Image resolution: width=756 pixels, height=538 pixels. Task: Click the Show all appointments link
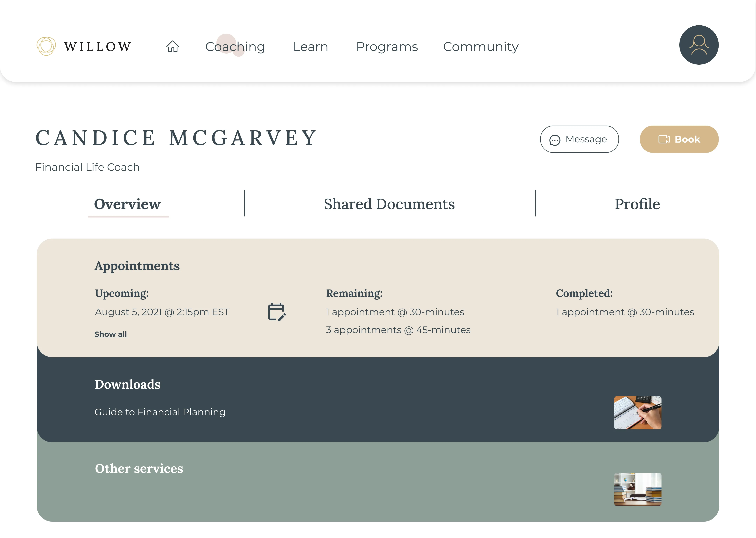click(111, 334)
